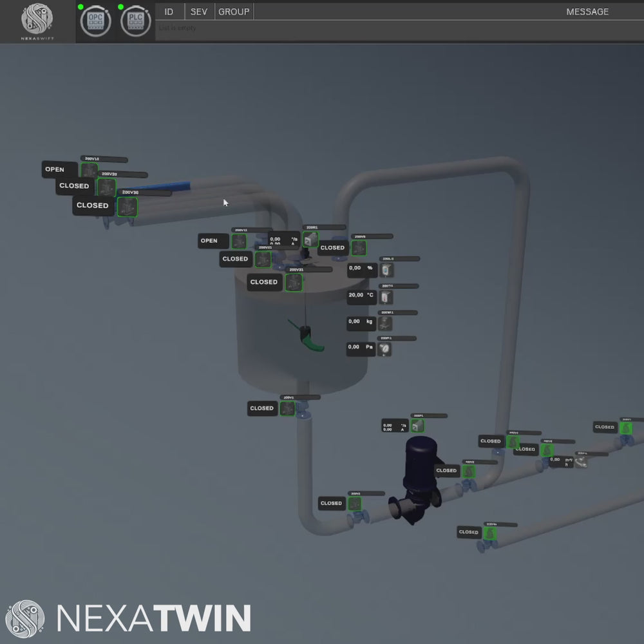
Task: Toggle the CLOSED state of valve 200V31
Action: 264,282
